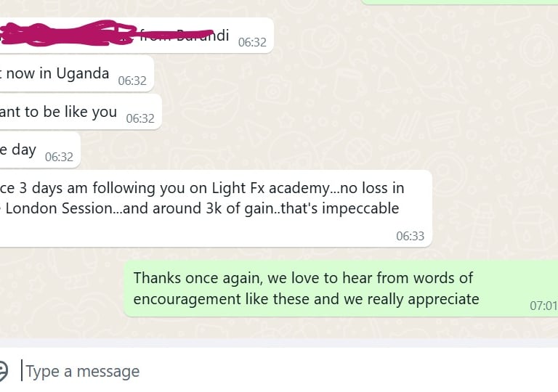Click the words 'London Session' in message

[x=59, y=208]
